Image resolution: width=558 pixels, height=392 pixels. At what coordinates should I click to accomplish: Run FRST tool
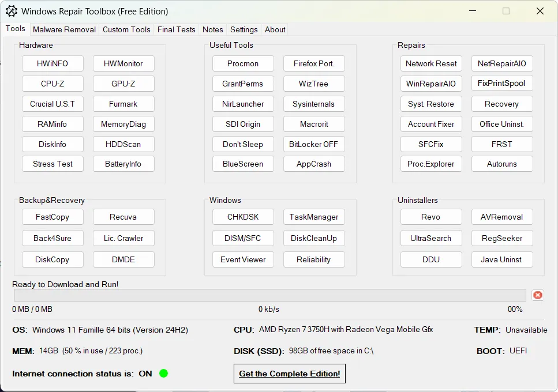point(502,144)
